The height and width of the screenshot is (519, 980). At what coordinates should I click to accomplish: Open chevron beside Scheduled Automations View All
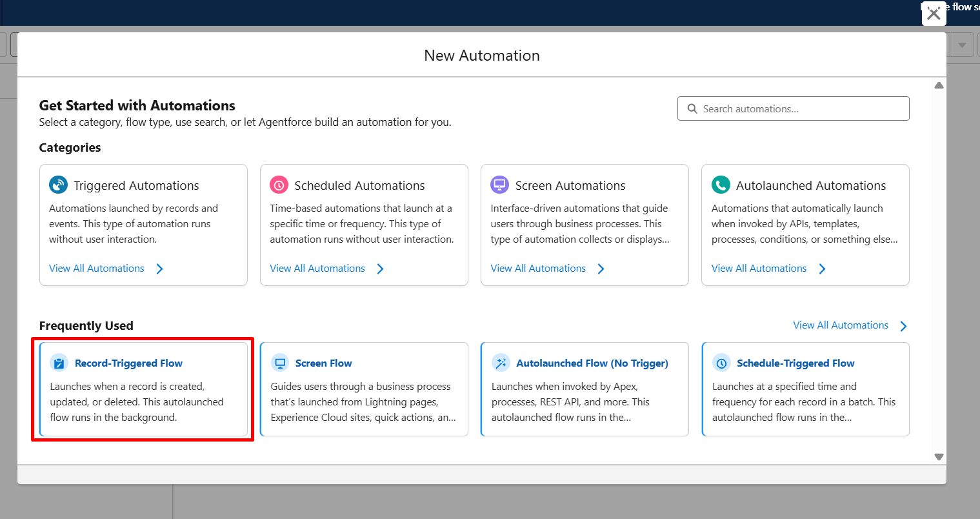point(381,269)
